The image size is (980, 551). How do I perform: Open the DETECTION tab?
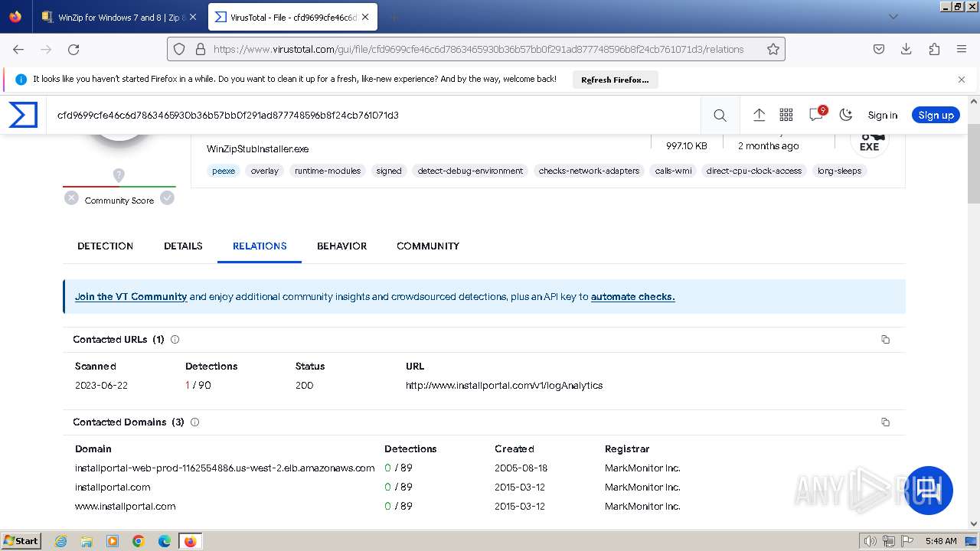pos(106,246)
